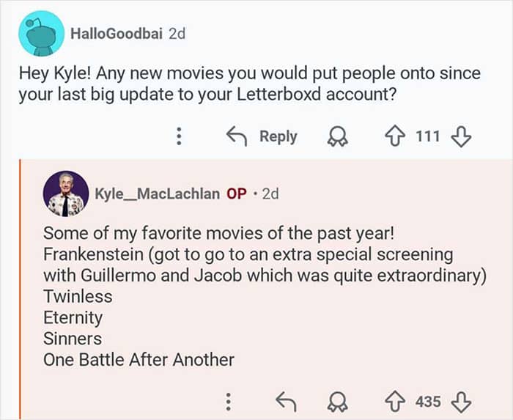This screenshot has height=420, width=513.
Task: Click reply arrow under Kyle__MacLachlan's comment
Action: click(284, 401)
